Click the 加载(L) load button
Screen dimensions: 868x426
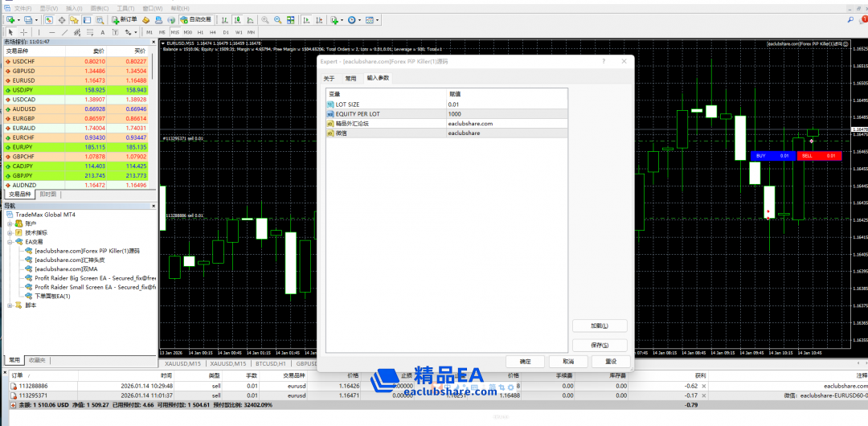[x=599, y=326]
